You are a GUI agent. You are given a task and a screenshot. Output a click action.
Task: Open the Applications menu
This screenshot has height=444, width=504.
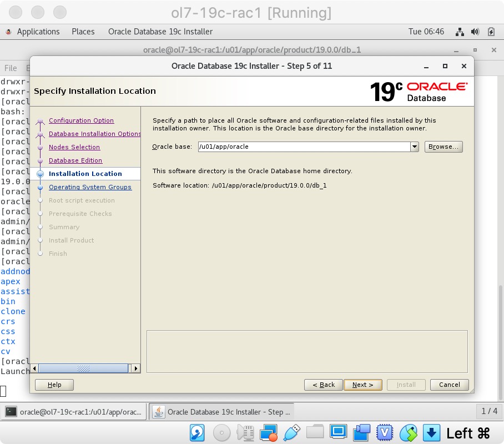click(x=38, y=32)
